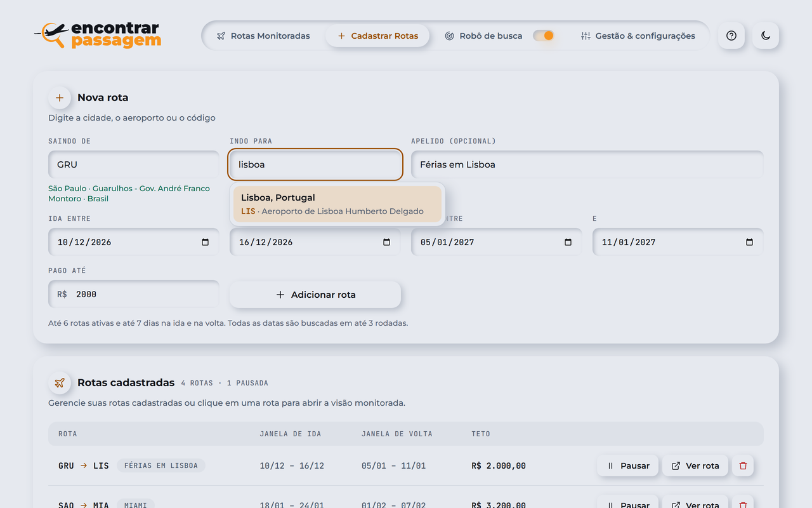Click the 05/01 – 11/01 volta window
Viewport: 812px width, 508px height.
(393, 465)
